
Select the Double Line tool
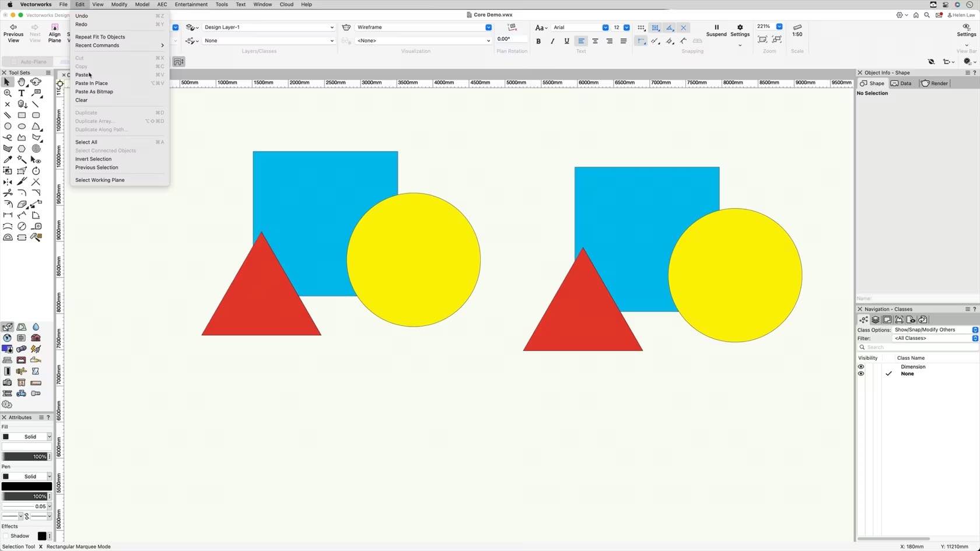click(7, 115)
